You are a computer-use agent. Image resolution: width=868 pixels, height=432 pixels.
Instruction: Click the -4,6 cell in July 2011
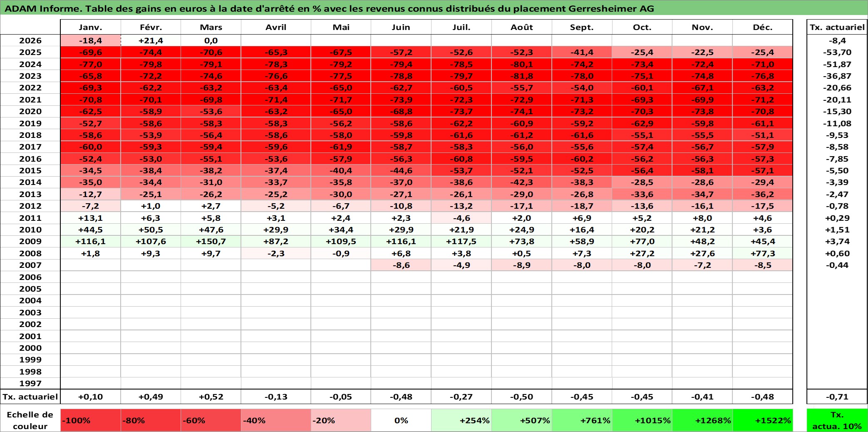(x=461, y=218)
